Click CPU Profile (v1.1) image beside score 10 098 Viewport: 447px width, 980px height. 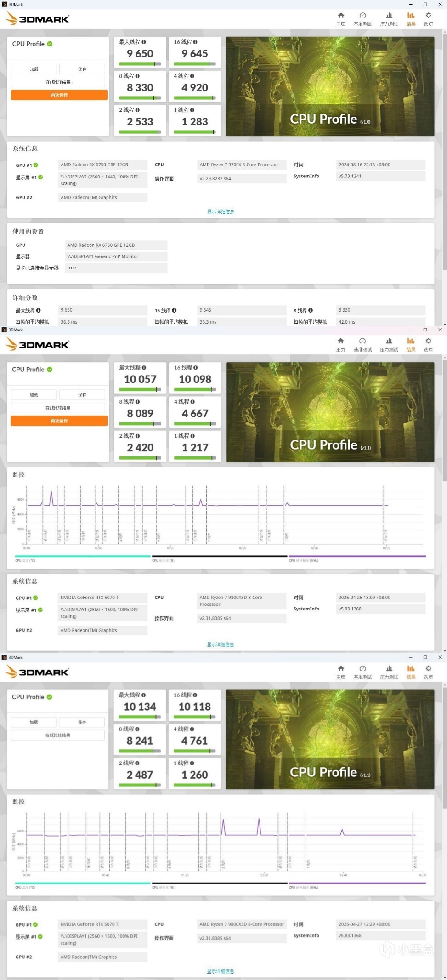click(330, 412)
